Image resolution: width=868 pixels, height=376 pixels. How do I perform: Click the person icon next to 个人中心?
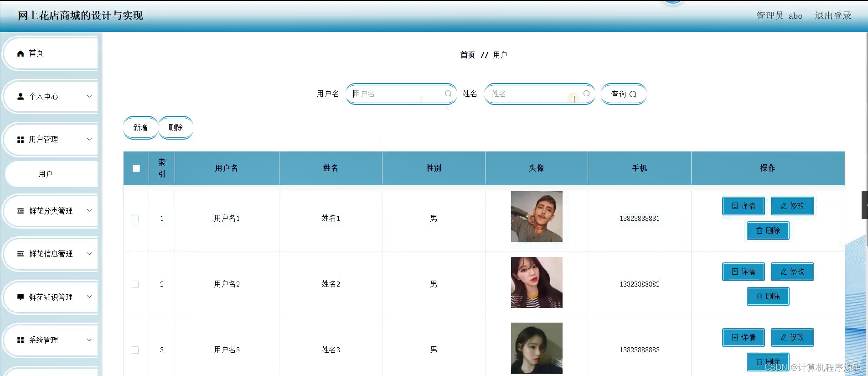click(x=21, y=96)
